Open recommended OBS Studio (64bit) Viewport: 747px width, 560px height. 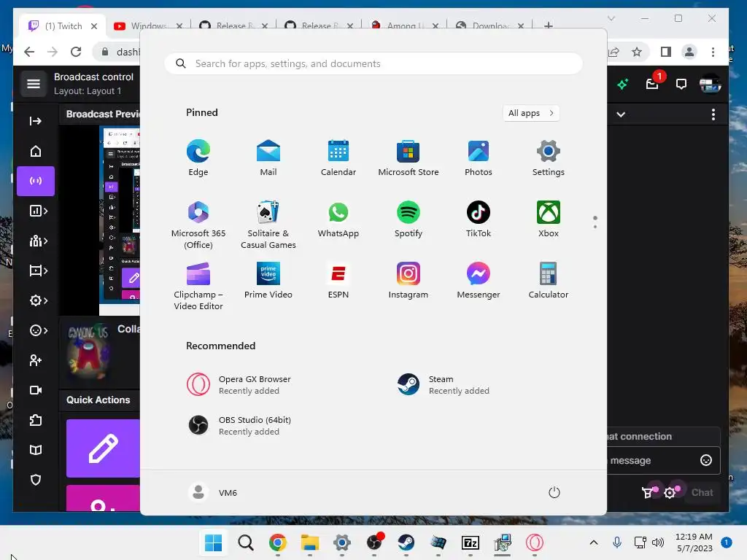239,425
